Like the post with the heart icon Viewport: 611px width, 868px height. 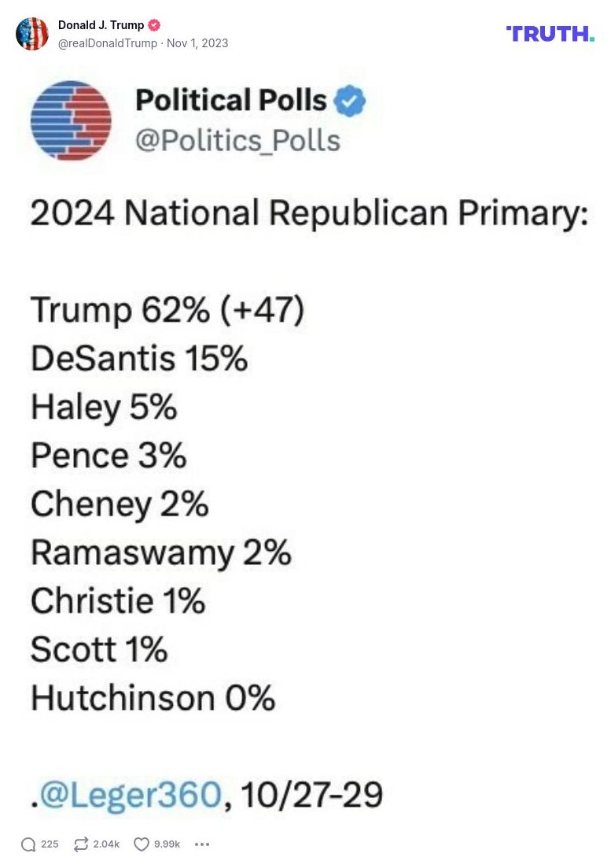pos(142,844)
